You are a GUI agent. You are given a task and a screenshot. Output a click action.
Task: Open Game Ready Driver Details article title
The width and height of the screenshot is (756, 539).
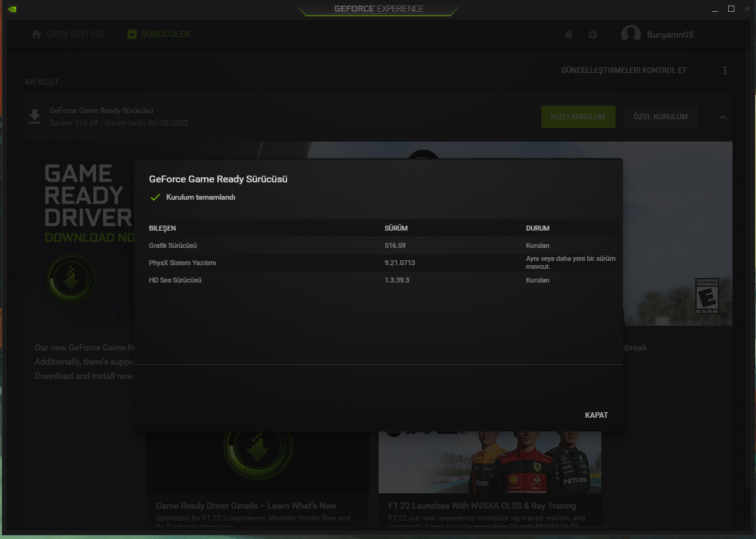tap(246, 506)
